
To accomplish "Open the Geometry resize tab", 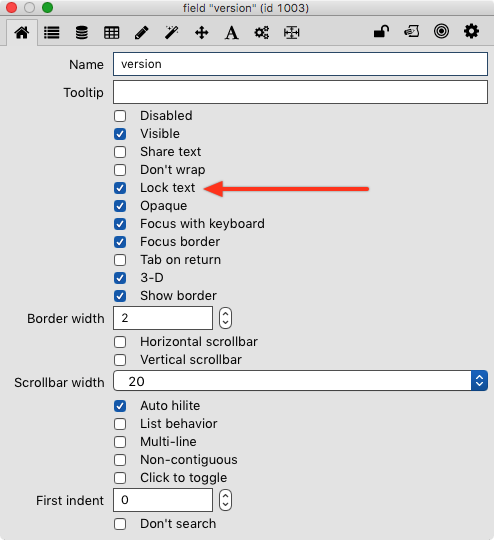I will coord(292,33).
